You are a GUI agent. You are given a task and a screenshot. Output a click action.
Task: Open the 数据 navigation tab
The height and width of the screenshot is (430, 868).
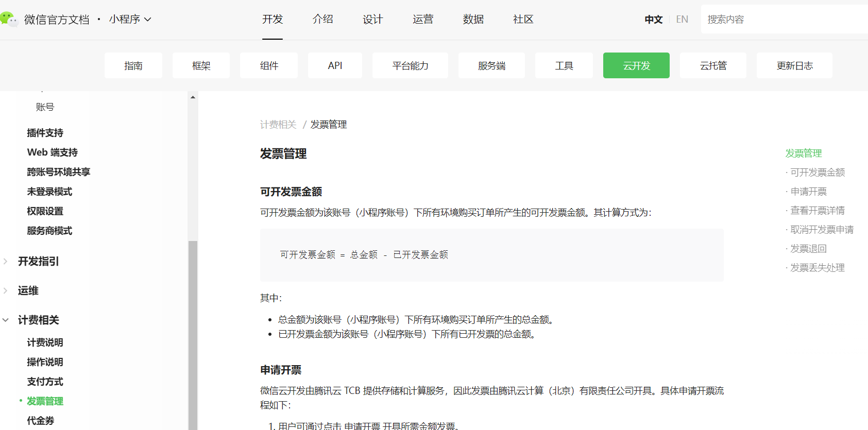(x=473, y=19)
